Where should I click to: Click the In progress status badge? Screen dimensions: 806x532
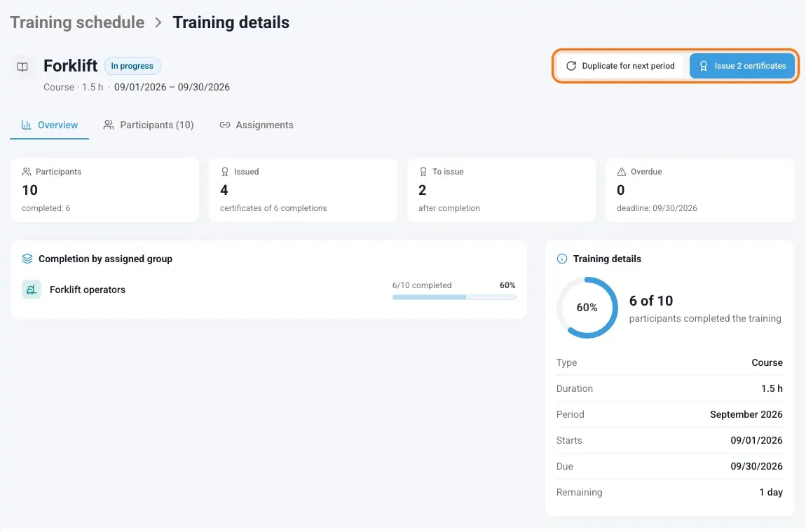132,66
